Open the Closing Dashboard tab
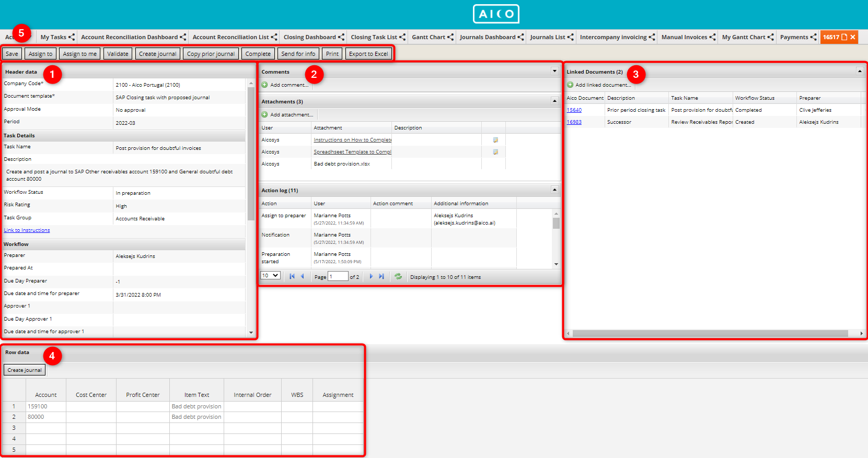Viewport: 868px width, 458px height. [309, 37]
